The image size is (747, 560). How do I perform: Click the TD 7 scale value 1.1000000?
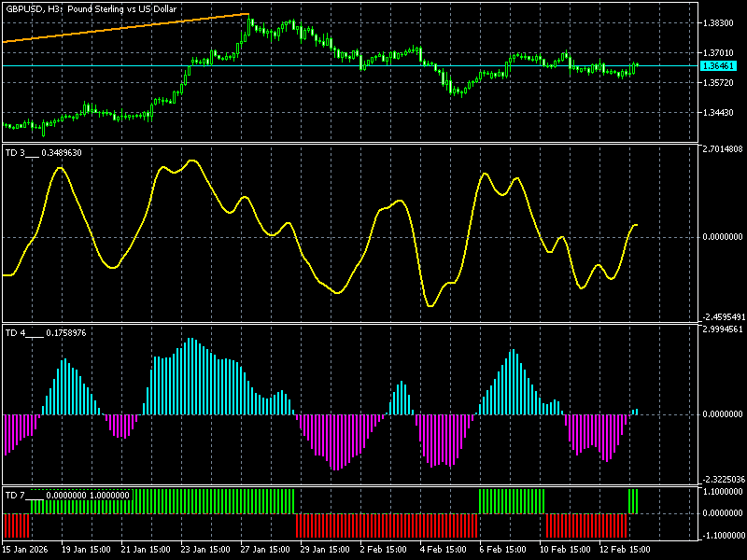click(722, 492)
